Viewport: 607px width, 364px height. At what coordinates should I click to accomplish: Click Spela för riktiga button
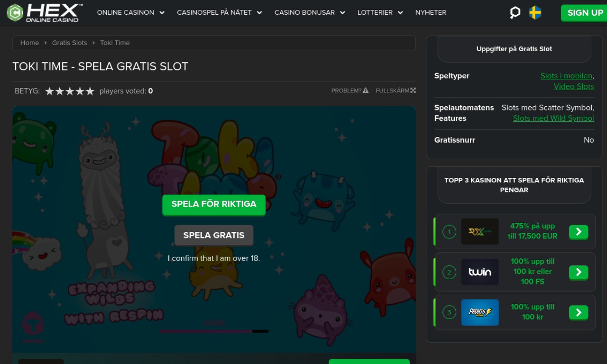(214, 204)
